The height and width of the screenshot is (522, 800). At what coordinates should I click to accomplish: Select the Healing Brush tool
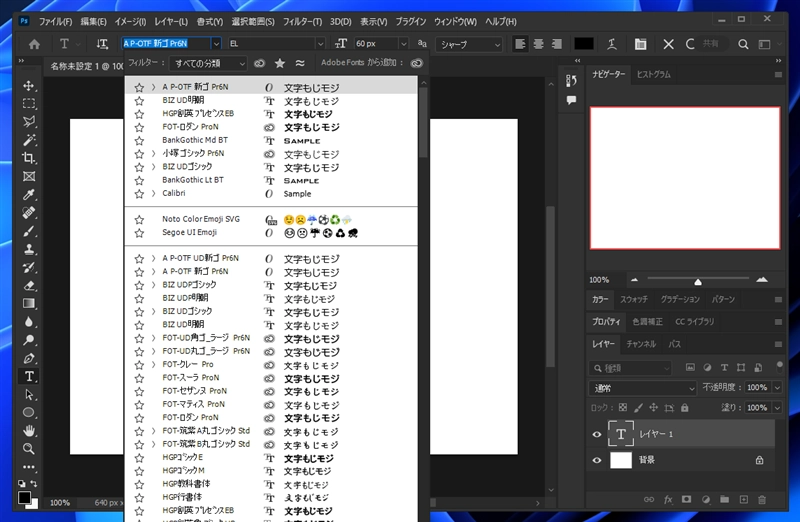coord(29,213)
